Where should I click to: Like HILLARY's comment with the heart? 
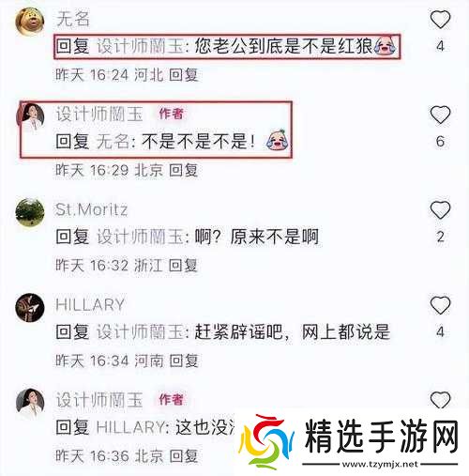click(x=440, y=305)
